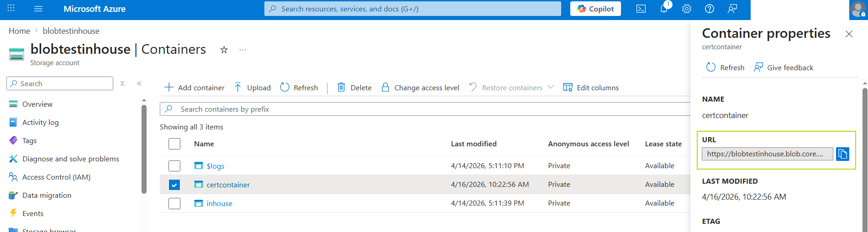
Task: Click Give feedback in properties panel
Action: tap(784, 67)
